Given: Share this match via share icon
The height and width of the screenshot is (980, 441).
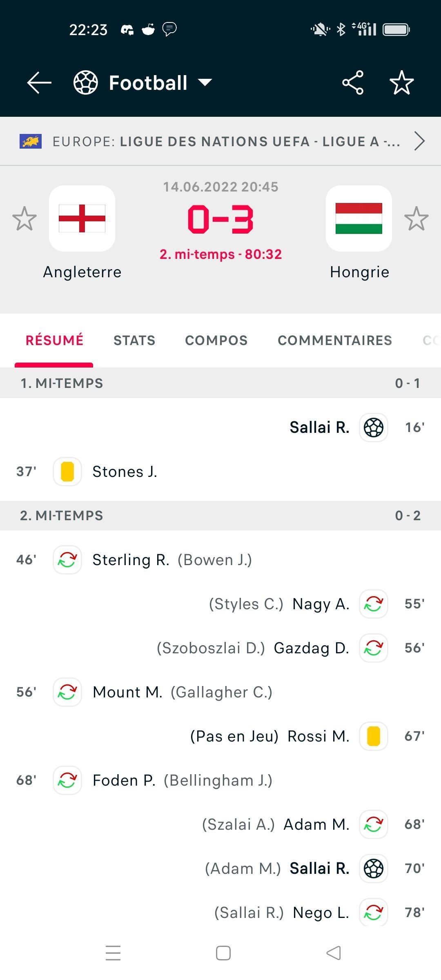Looking at the screenshot, I should [x=353, y=82].
